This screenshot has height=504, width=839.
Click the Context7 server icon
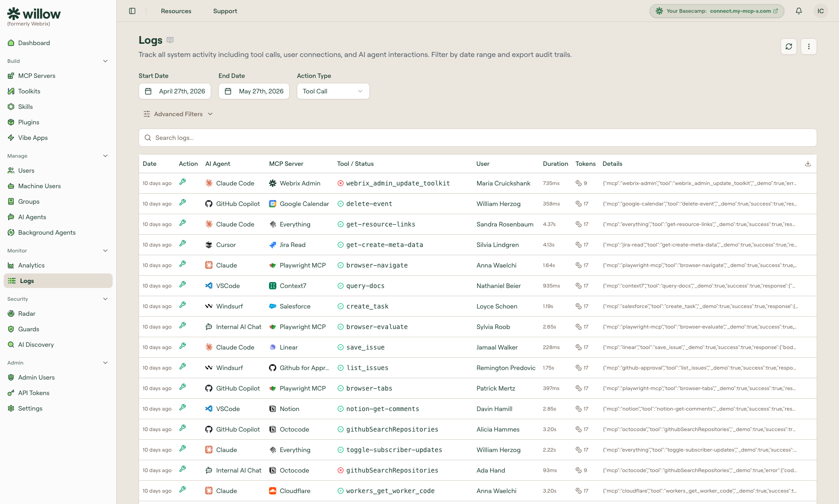click(x=273, y=286)
